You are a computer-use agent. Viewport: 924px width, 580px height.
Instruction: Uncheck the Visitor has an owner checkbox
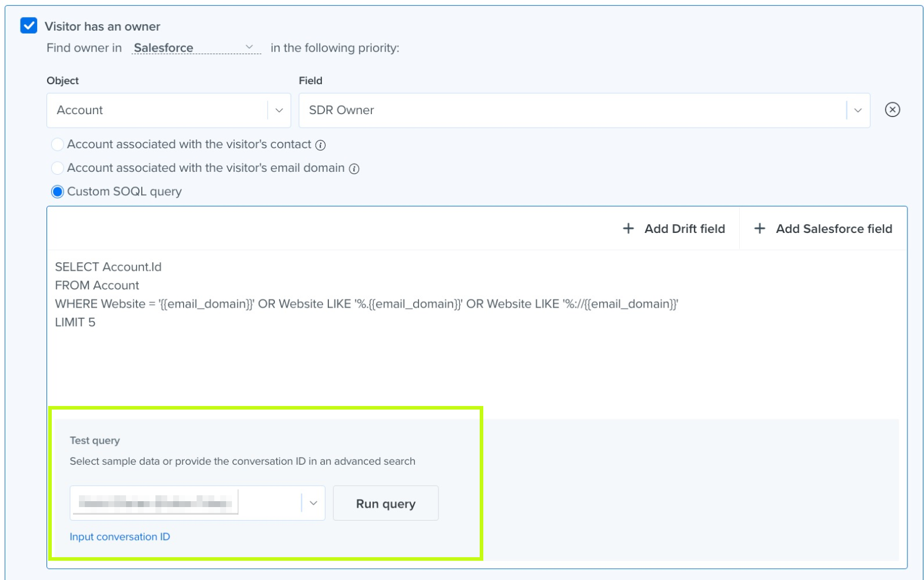(28, 26)
